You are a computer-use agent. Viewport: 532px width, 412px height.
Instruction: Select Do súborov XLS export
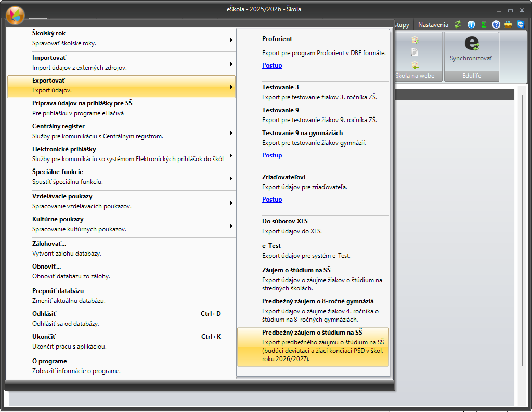[313, 226]
